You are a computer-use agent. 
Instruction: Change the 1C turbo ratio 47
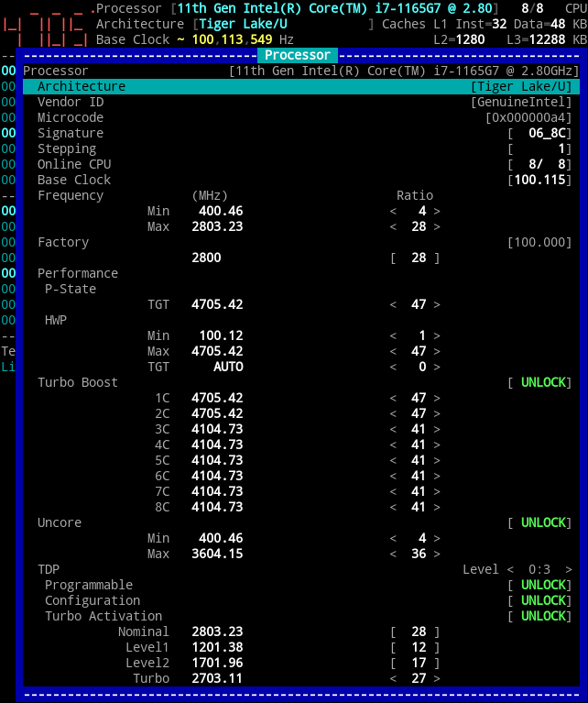[415, 398]
